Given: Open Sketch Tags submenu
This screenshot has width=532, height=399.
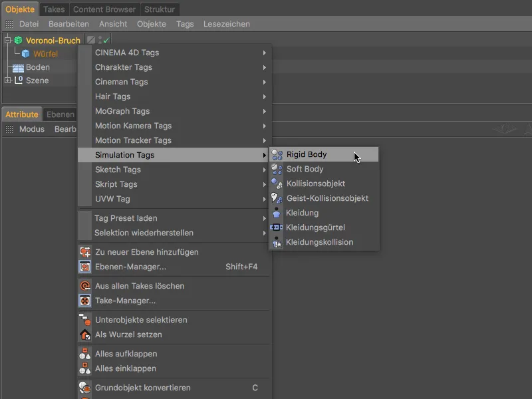Looking at the screenshot, I should click(x=175, y=170).
